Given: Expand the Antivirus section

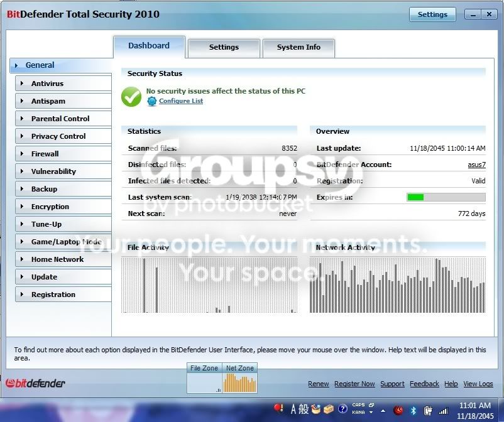Looking at the screenshot, I should (x=63, y=84).
